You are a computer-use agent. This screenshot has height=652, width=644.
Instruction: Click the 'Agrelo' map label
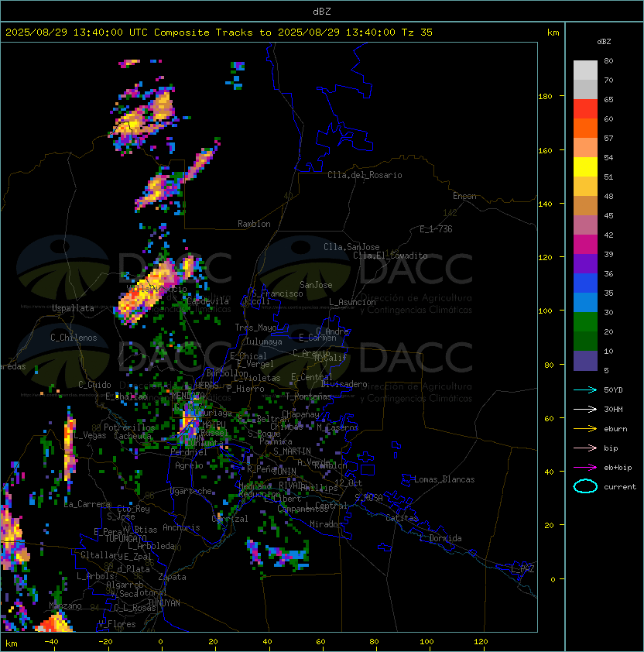click(189, 465)
